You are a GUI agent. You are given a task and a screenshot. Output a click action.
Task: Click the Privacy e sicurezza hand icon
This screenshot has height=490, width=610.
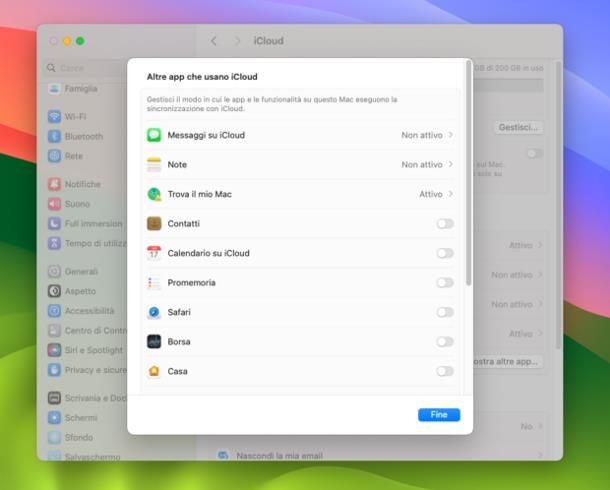pos(54,370)
